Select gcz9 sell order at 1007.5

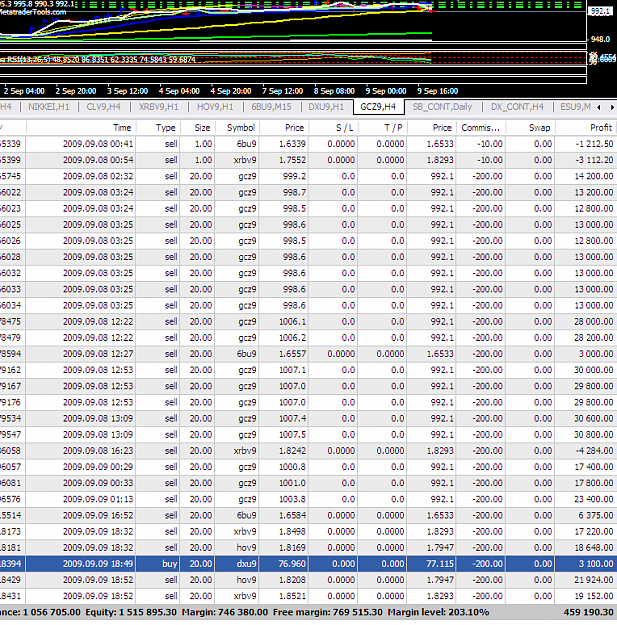[x=308, y=434]
